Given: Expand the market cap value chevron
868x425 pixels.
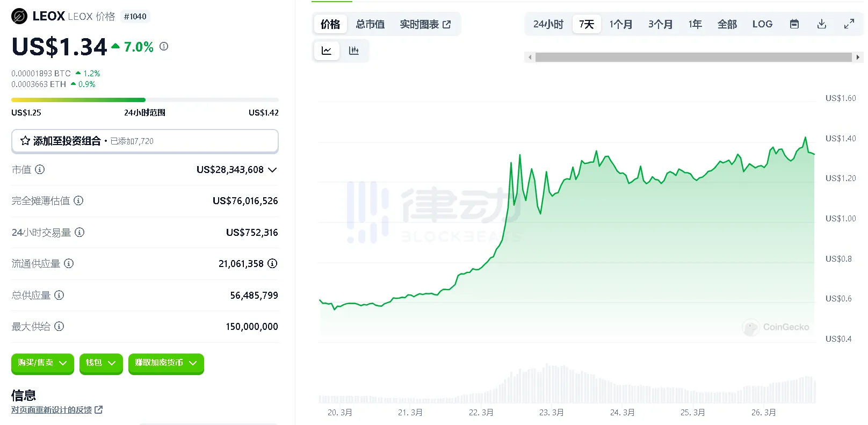Looking at the screenshot, I should 272,170.
